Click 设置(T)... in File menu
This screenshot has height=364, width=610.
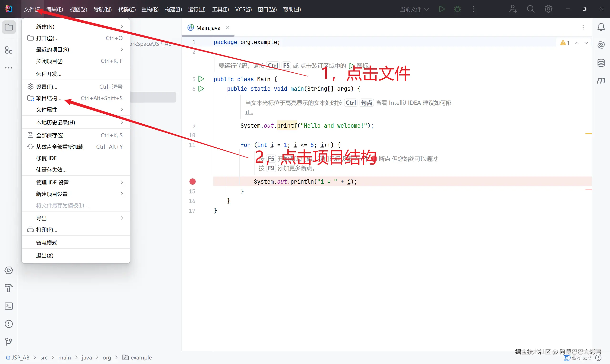click(x=47, y=87)
